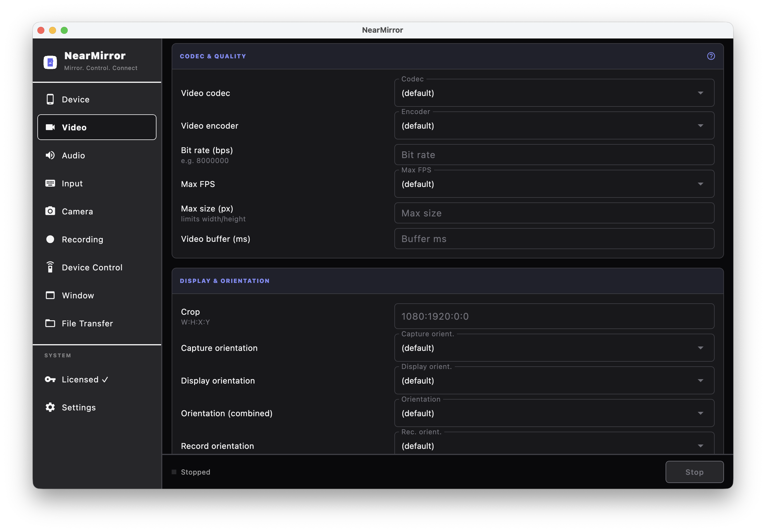Click the Buffer ms input field
Image resolution: width=766 pixels, height=532 pixels.
point(554,239)
